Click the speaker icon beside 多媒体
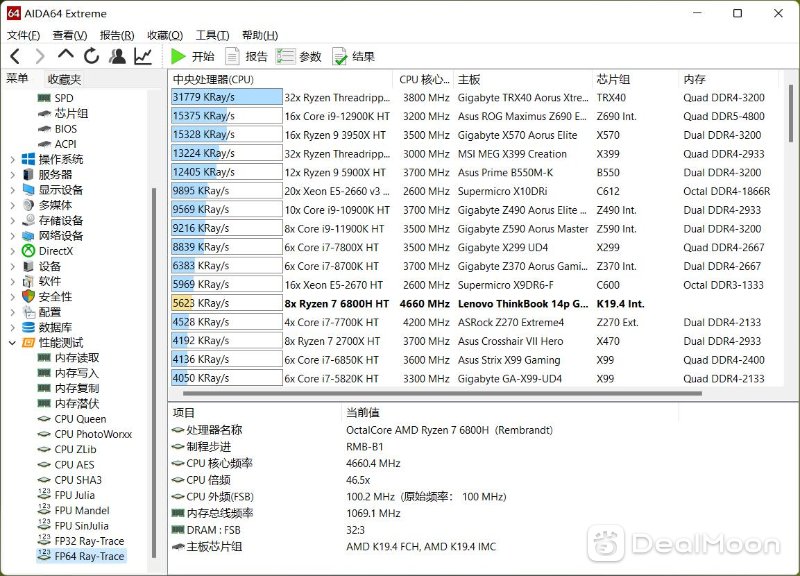This screenshot has height=576, width=800. click(x=29, y=205)
